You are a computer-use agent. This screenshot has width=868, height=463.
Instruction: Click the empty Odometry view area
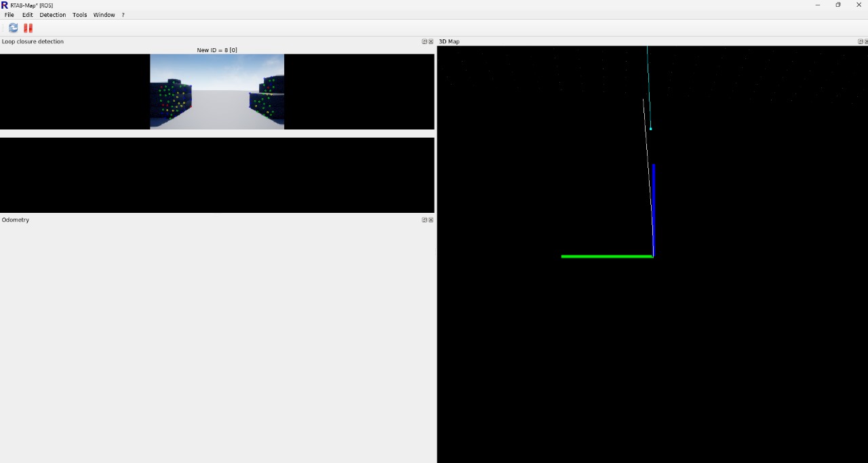217,339
